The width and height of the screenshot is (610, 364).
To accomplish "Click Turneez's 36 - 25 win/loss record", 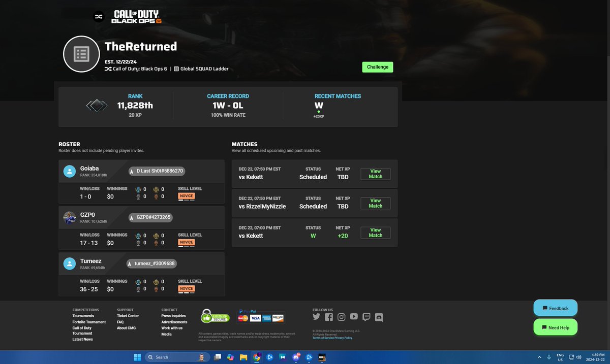I will 88,289.
